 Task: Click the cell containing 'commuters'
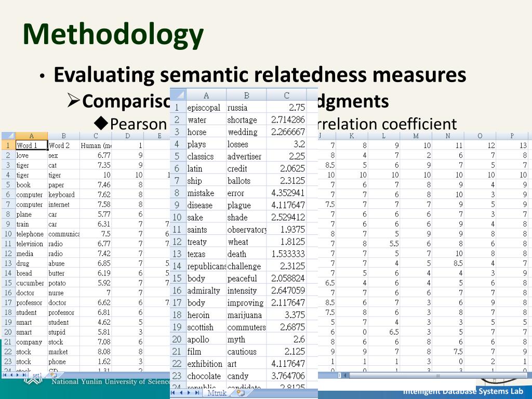[247, 327]
